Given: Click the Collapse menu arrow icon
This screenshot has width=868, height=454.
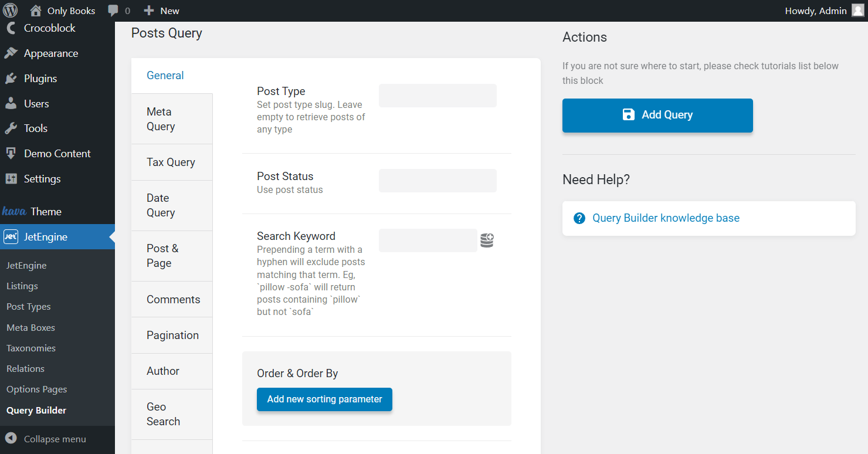Looking at the screenshot, I should [x=11, y=439].
